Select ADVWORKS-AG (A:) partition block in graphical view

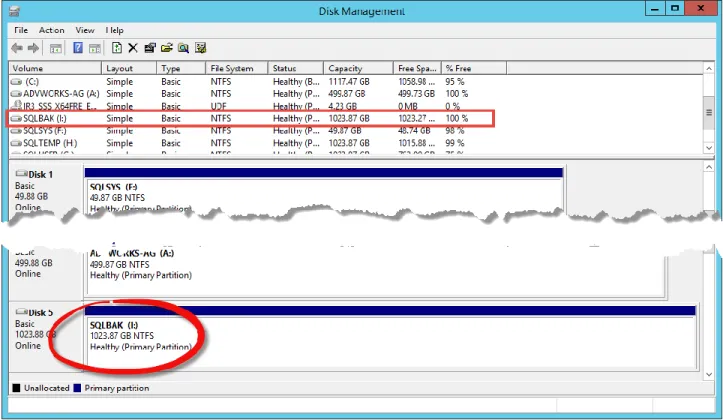tap(375, 272)
